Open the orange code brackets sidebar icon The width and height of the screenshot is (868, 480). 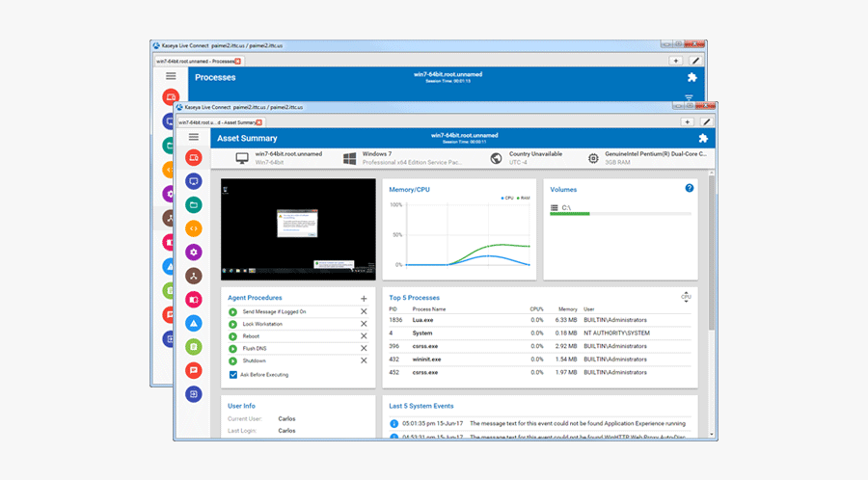194,228
